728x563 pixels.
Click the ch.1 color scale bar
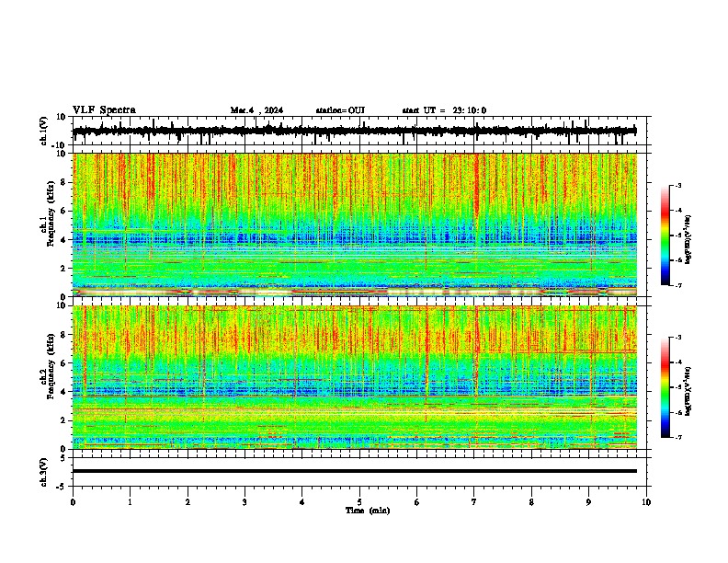pos(665,236)
